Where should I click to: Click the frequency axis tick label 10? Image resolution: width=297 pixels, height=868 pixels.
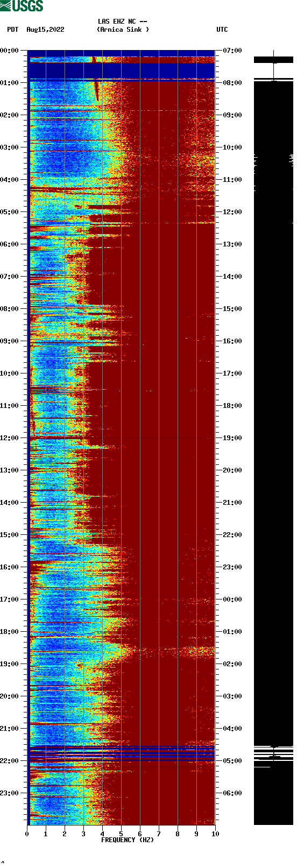coord(215,834)
